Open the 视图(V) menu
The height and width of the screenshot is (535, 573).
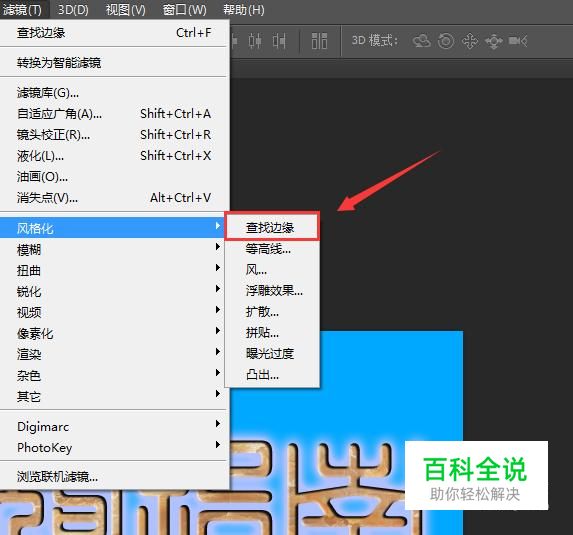(125, 10)
